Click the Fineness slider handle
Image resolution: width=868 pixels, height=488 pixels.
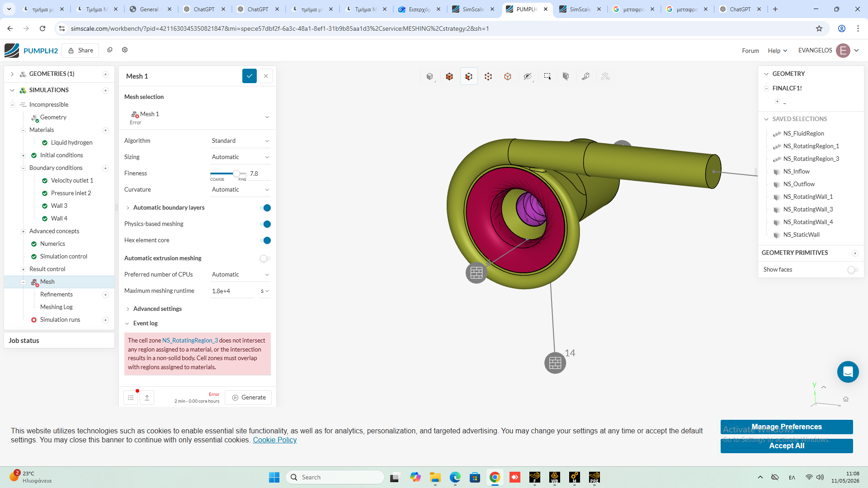pos(236,174)
